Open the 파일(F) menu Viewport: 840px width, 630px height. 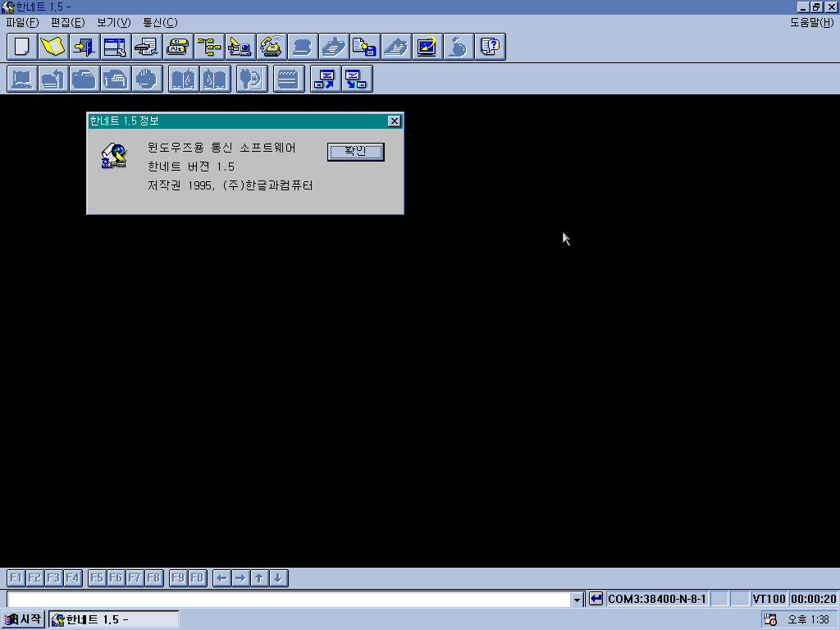22,22
